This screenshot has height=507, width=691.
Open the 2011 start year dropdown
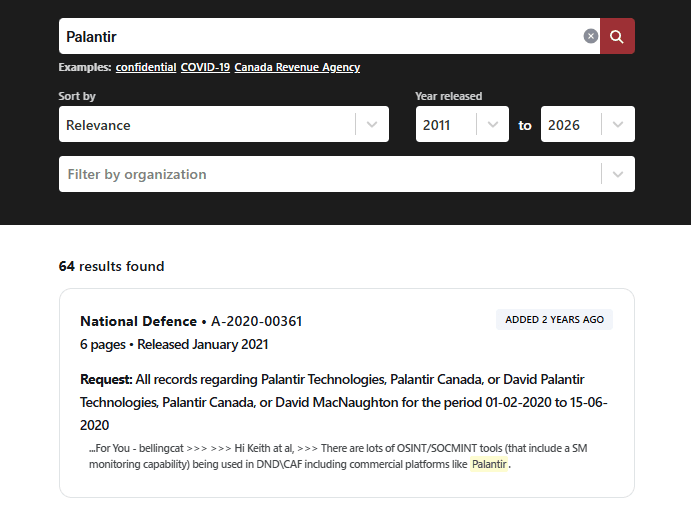pyautogui.click(x=462, y=124)
